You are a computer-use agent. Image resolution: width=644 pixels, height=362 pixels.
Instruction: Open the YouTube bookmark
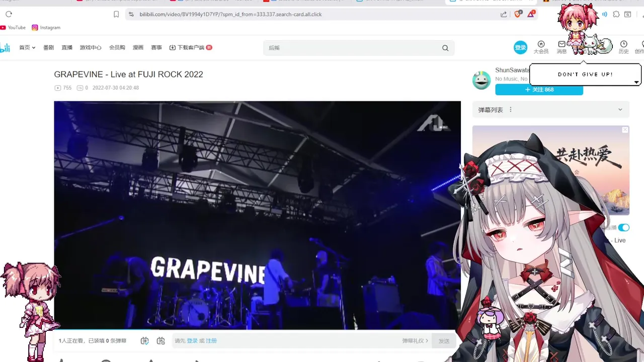coord(13,28)
